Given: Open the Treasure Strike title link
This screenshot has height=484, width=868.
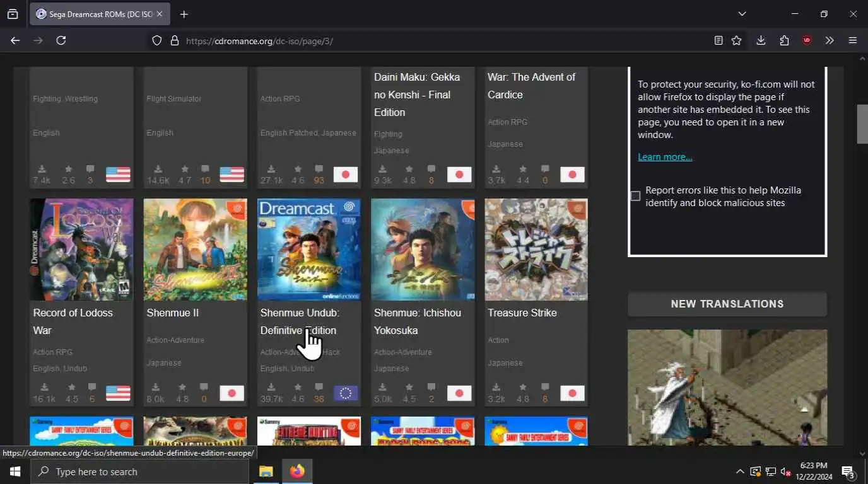Looking at the screenshot, I should 522,313.
